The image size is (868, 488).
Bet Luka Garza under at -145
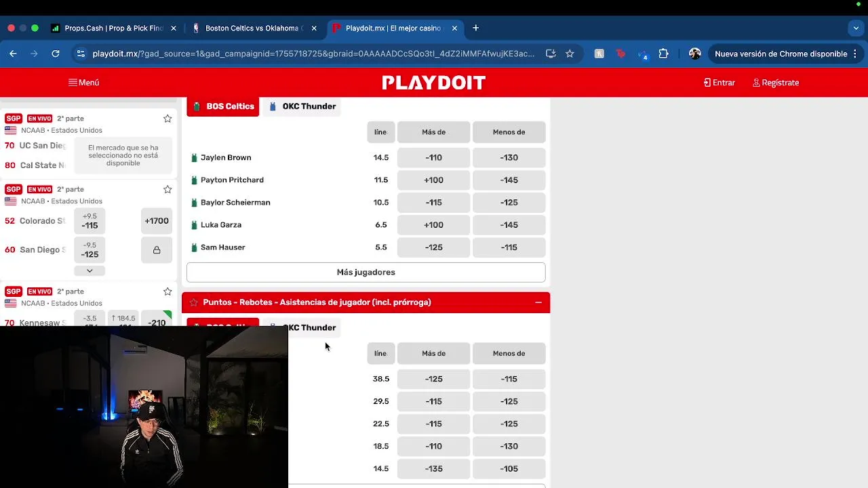pyautogui.click(x=509, y=224)
